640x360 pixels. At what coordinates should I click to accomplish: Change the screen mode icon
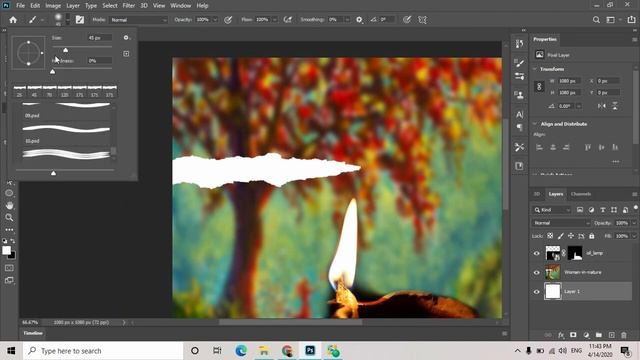pyautogui.click(x=9, y=280)
